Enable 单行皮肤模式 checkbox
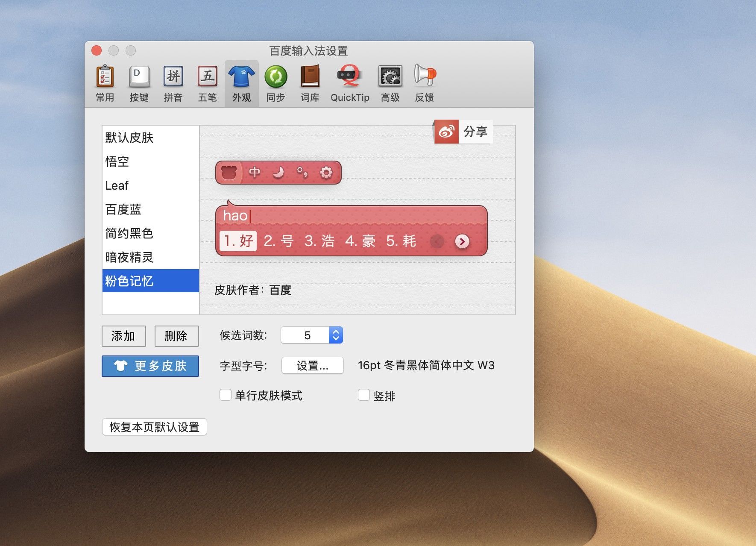Screen dimensions: 756x546 pyautogui.click(x=226, y=395)
